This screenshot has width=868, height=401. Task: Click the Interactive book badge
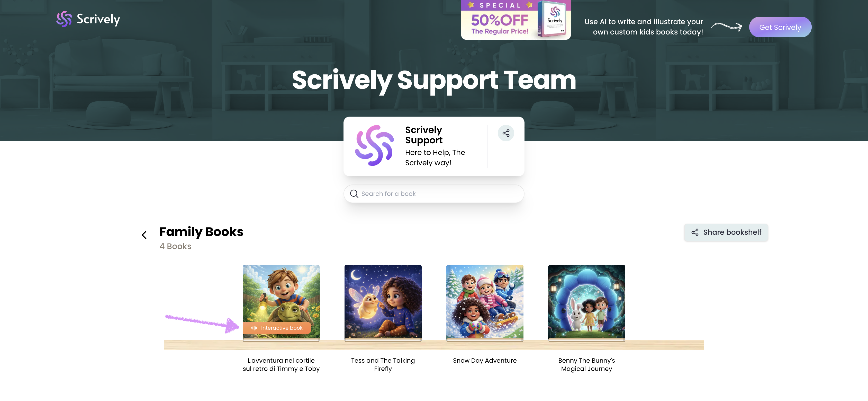277,328
